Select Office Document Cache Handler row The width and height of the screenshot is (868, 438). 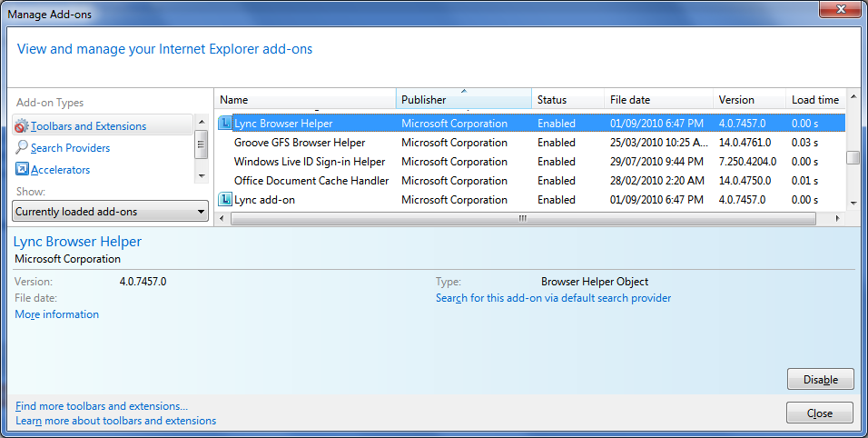(x=530, y=181)
